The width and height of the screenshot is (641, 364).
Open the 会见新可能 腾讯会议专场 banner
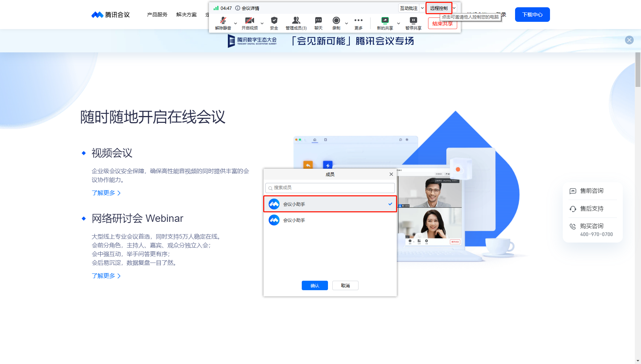coord(353,41)
